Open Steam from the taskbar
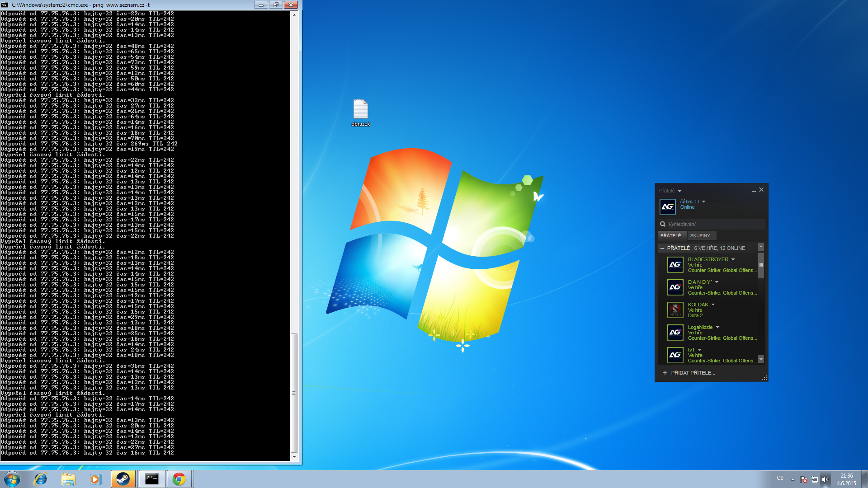Screen dimensions: 868x488 [x=123, y=479]
